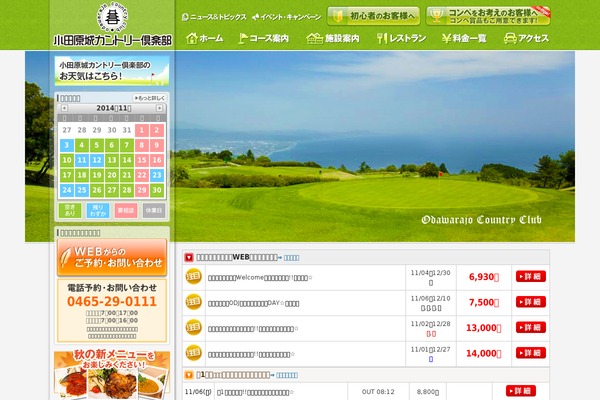Open the 料金一覧 price list menu
The height and width of the screenshot is (400, 600).
point(464,38)
